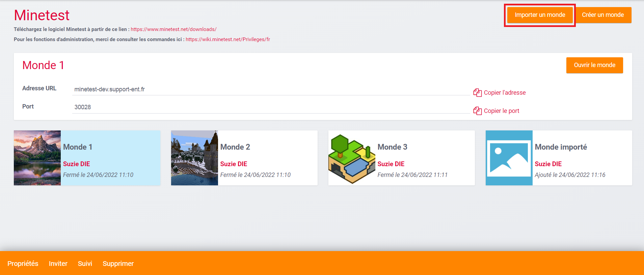644x275 pixels.
Task: Click the Créer un monde button
Action: pyautogui.click(x=602, y=15)
